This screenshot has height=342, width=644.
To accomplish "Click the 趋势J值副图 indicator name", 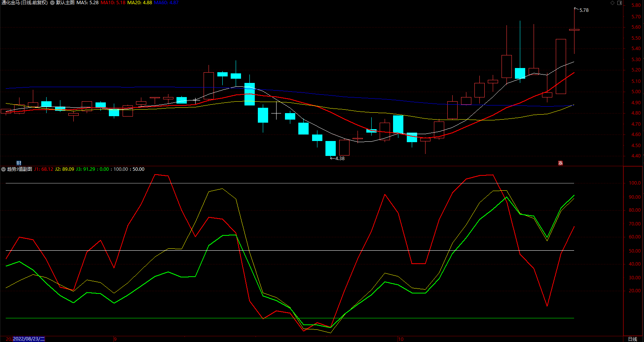I will point(19,169).
